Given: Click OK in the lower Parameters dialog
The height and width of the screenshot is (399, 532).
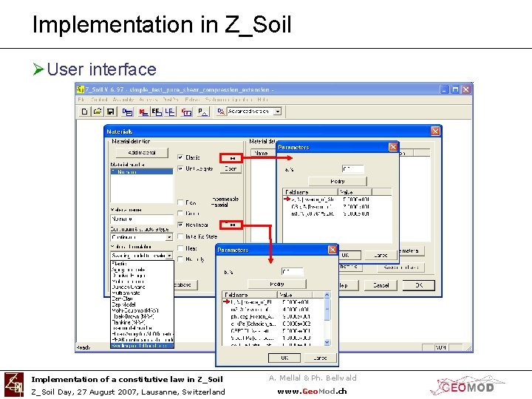Looking at the screenshot, I should click(284, 358).
